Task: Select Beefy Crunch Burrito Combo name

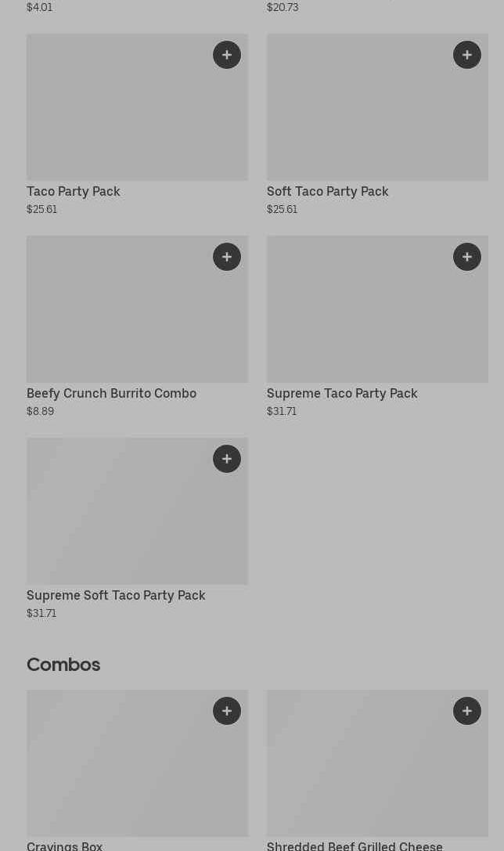Action: pyautogui.click(x=111, y=393)
